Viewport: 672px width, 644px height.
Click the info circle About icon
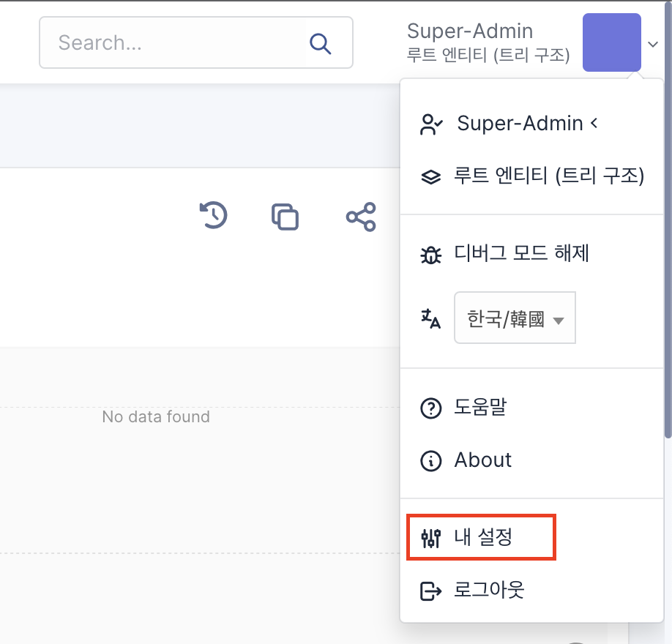(430, 461)
